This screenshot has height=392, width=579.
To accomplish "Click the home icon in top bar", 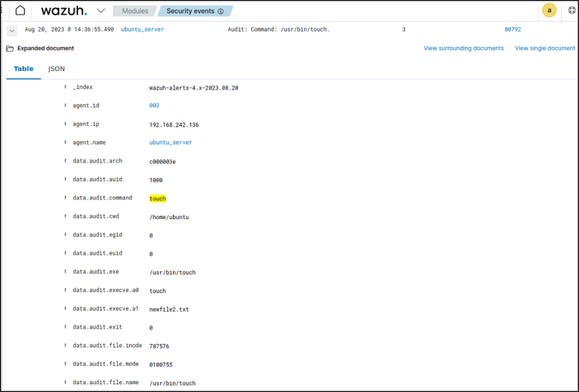I will [20, 11].
